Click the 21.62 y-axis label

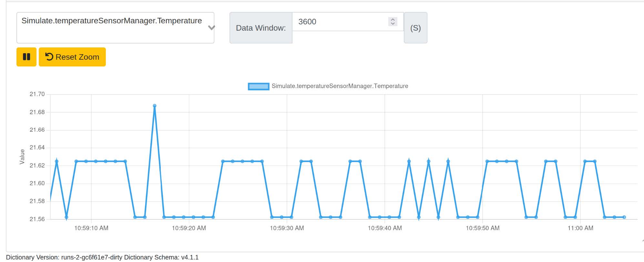[x=37, y=166]
